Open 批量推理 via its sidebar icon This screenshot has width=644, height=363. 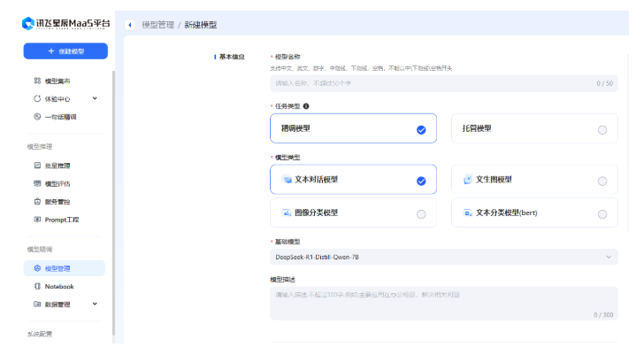tap(37, 166)
